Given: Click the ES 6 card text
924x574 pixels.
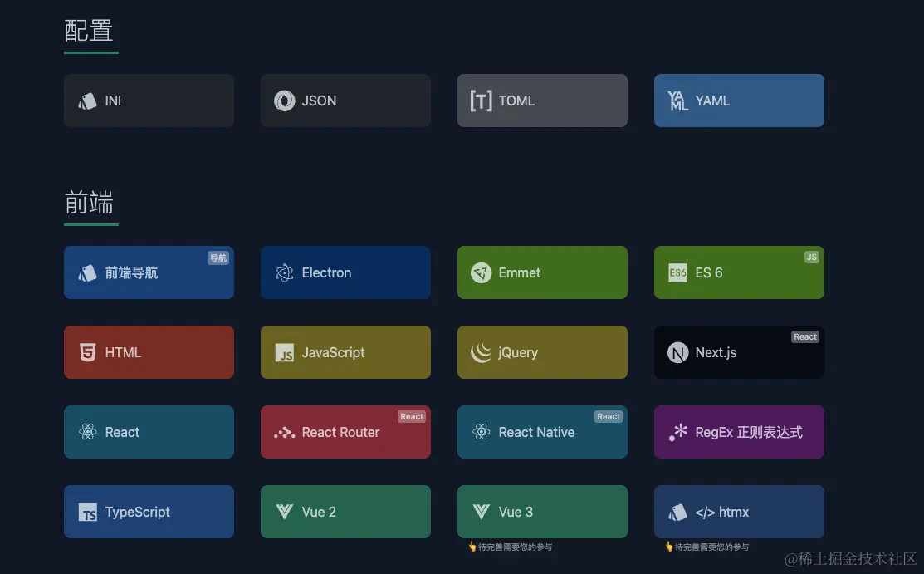Looking at the screenshot, I should pos(709,272).
